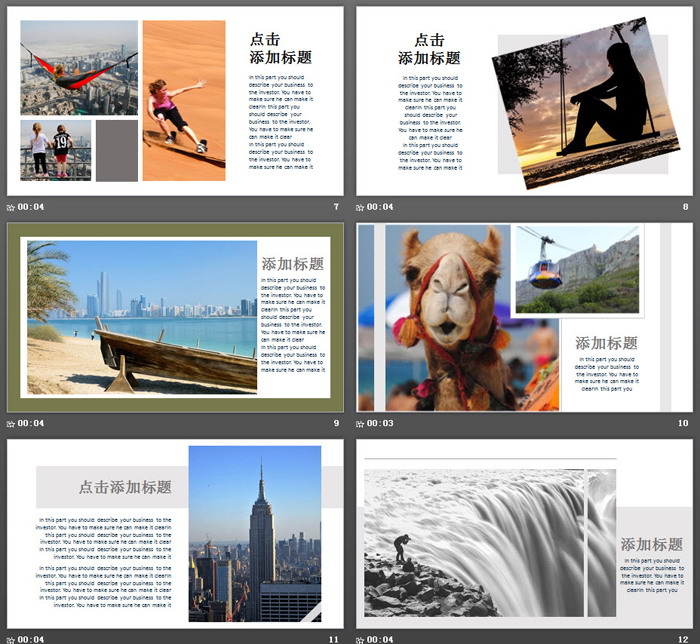Click the transition star icon under slide 8
The image size is (700, 644).
[x=361, y=207]
